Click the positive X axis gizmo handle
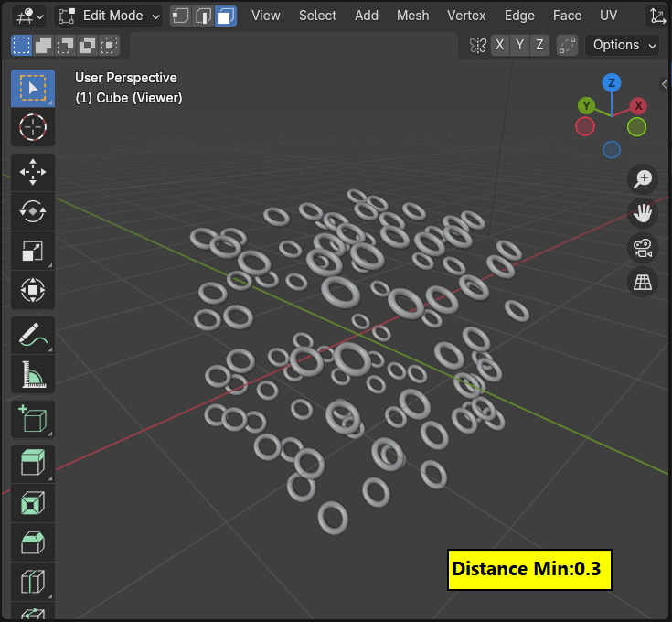The width and height of the screenshot is (672, 622). [x=638, y=106]
